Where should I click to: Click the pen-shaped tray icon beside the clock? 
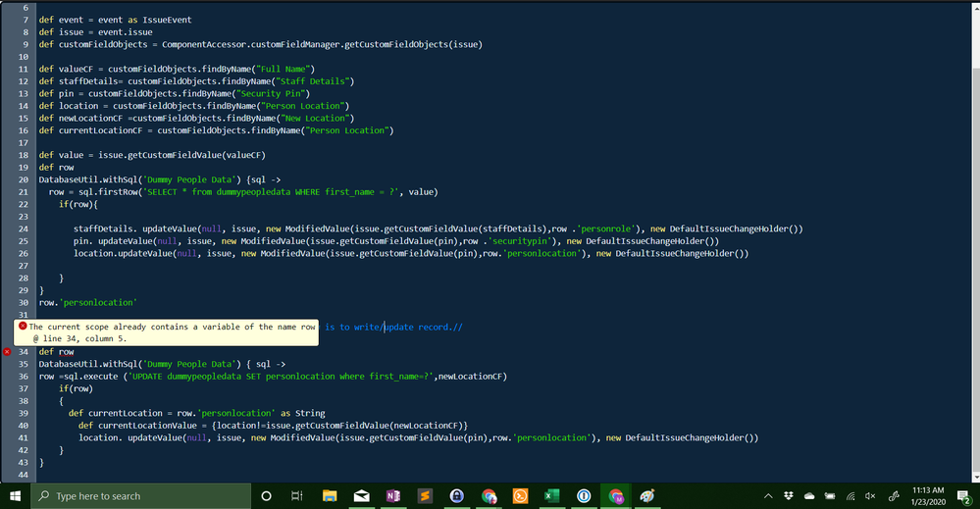894,496
